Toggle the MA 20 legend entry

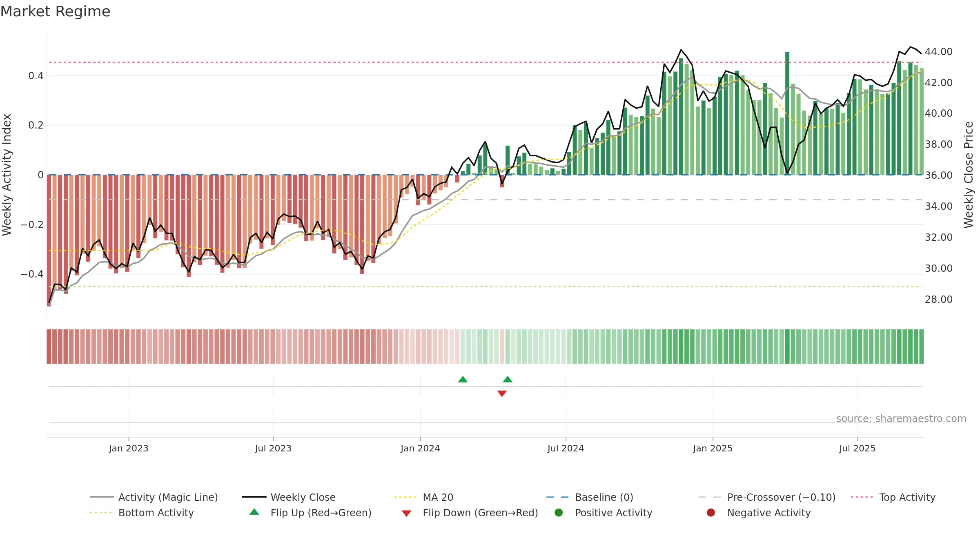tap(423, 497)
